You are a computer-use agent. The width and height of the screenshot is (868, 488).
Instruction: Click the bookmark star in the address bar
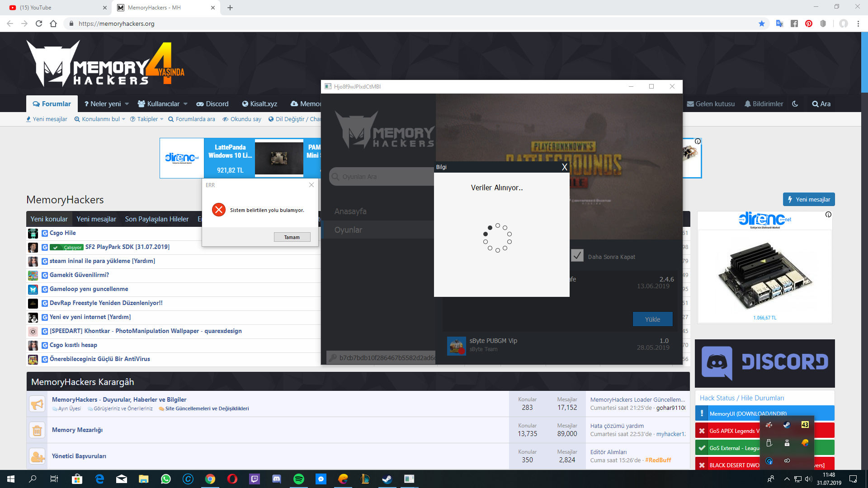click(x=762, y=23)
